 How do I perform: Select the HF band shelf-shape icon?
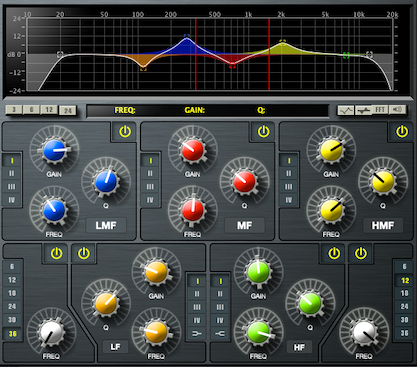point(220,333)
